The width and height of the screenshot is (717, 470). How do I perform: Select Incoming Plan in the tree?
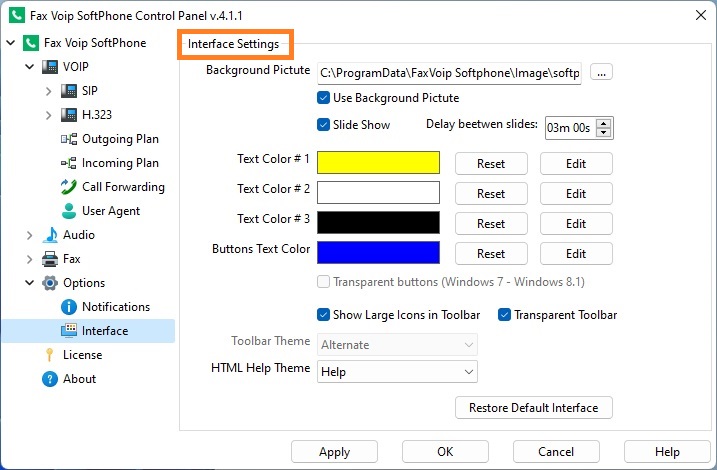(120, 163)
